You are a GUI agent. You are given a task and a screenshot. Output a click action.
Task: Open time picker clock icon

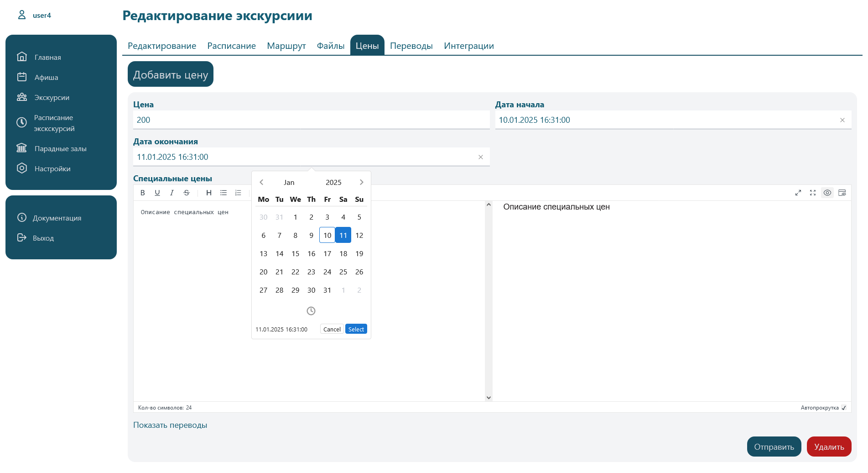[x=311, y=311]
